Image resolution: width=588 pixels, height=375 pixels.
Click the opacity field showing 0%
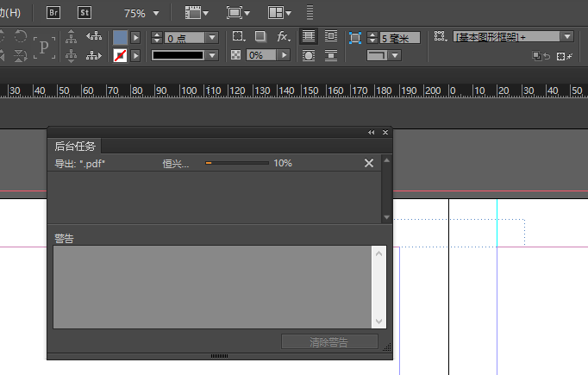[x=262, y=55]
